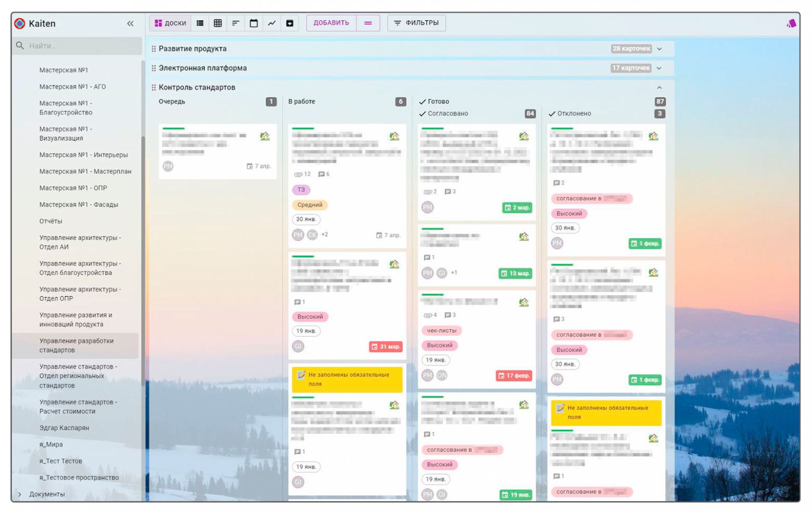
Task: Expand the Электронная платформа board
Action: coord(659,68)
